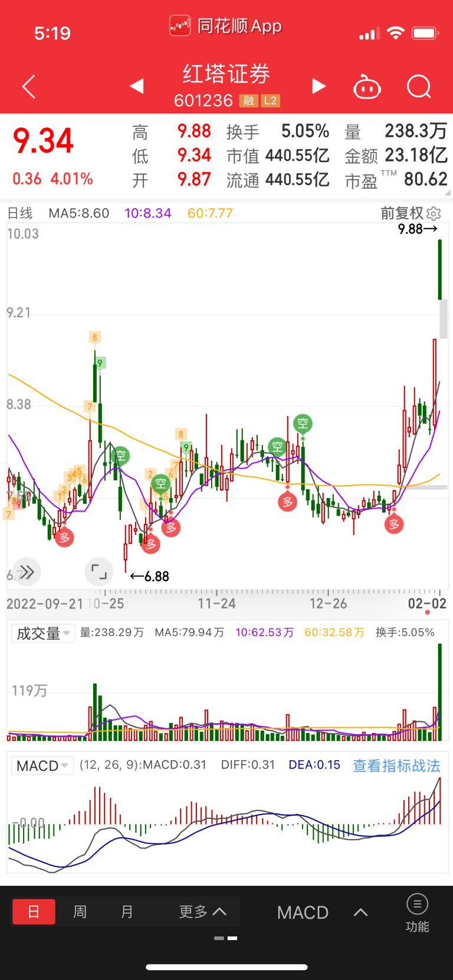Select the 周 weekly period tab
The width and height of the screenshot is (453, 980).
pyautogui.click(x=80, y=912)
